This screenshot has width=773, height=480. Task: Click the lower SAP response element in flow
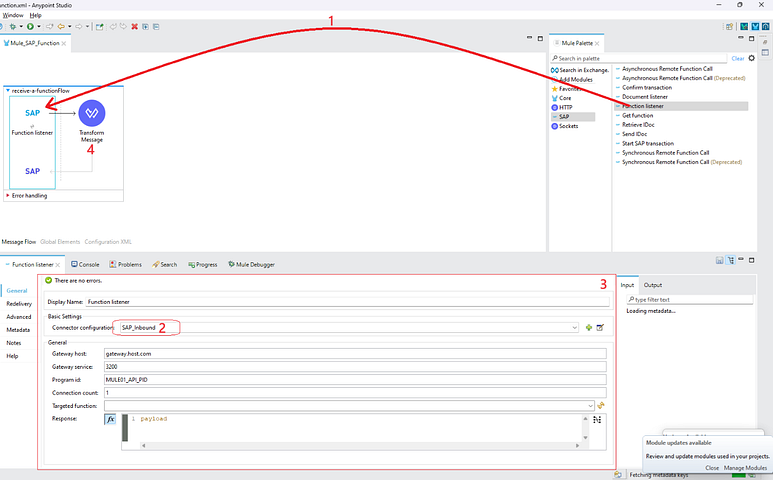(33, 171)
